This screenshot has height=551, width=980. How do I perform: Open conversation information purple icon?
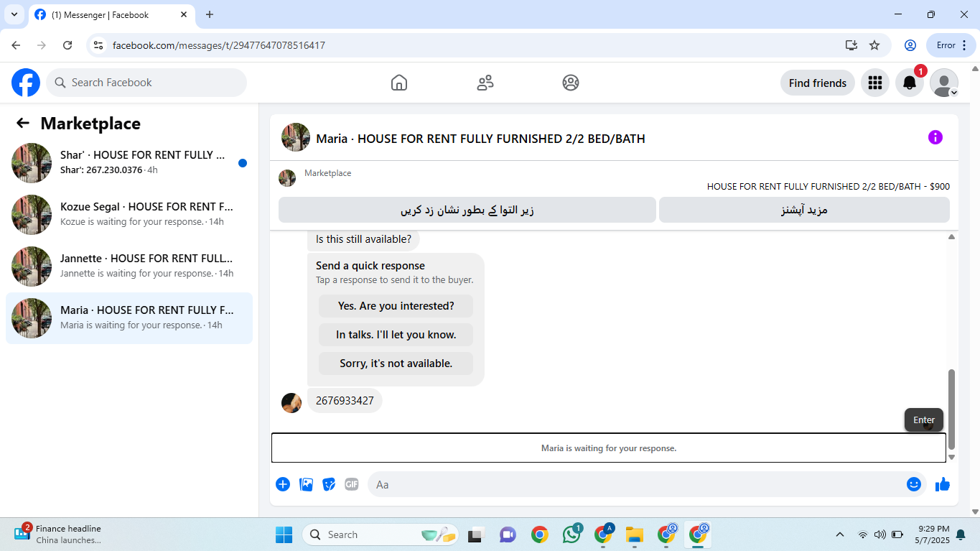[x=935, y=137]
